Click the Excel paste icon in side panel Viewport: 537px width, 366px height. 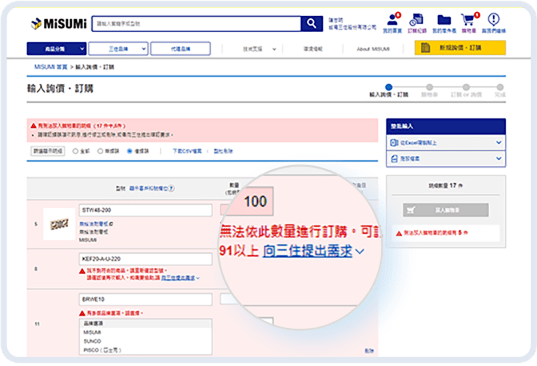(395, 142)
